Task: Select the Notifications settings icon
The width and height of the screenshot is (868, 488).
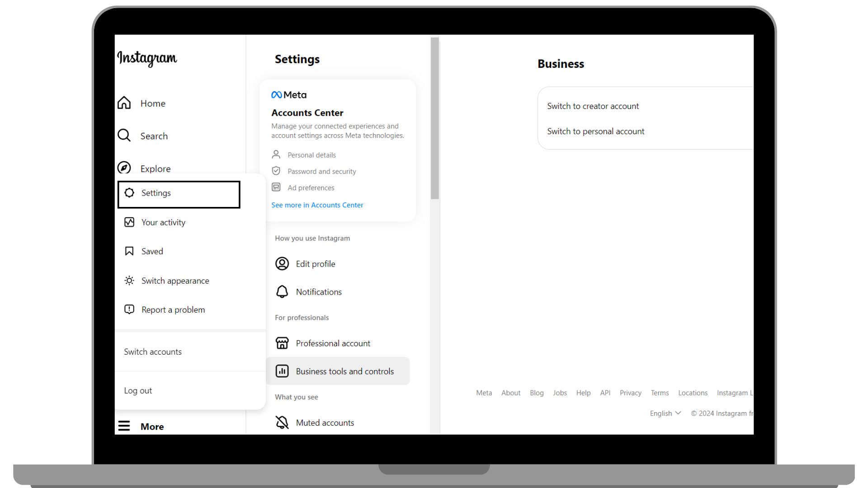Action: (281, 291)
